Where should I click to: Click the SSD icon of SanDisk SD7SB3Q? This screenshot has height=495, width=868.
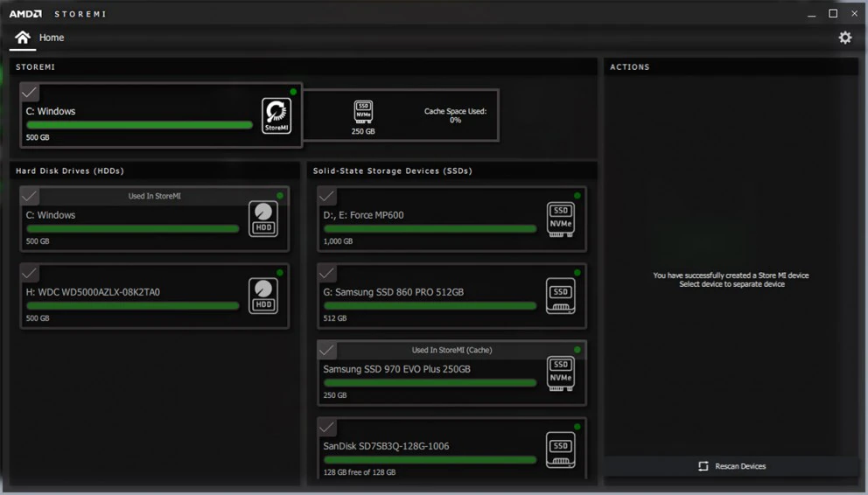[561, 450]
